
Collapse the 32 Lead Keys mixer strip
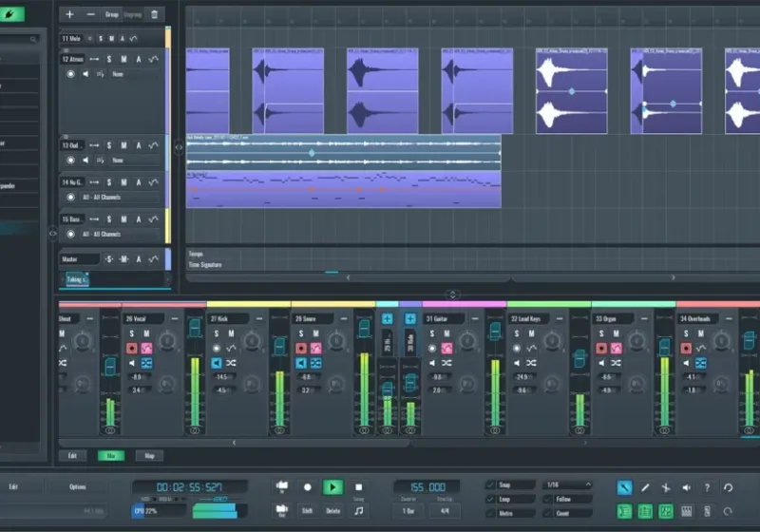560,319
